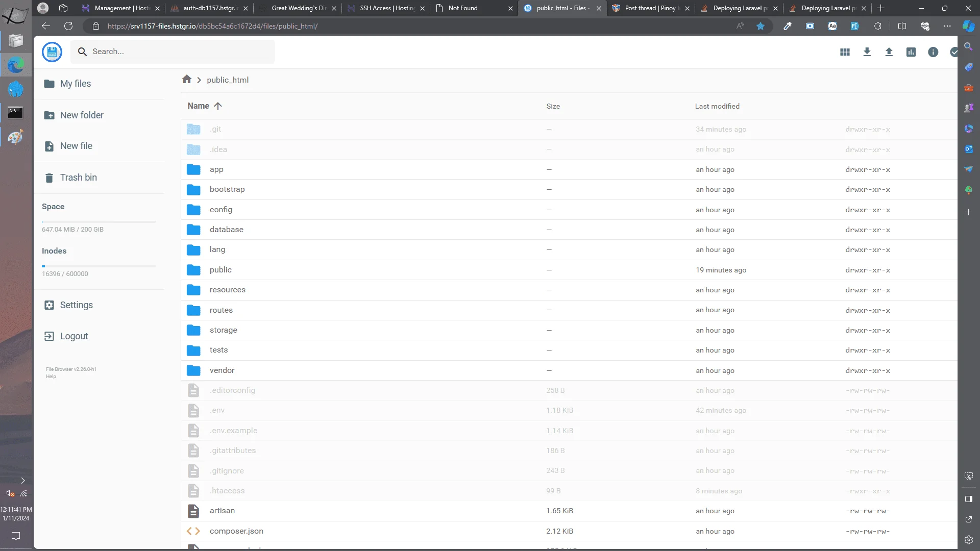Select the storage folder name
The height and width of the screenshot is (551, 980).
pyautogui.click(x=224, y=330)
